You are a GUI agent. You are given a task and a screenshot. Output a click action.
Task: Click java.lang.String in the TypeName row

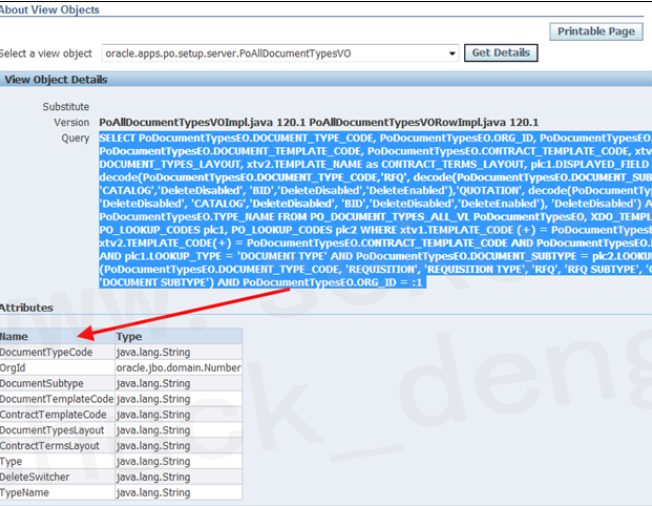179,493
